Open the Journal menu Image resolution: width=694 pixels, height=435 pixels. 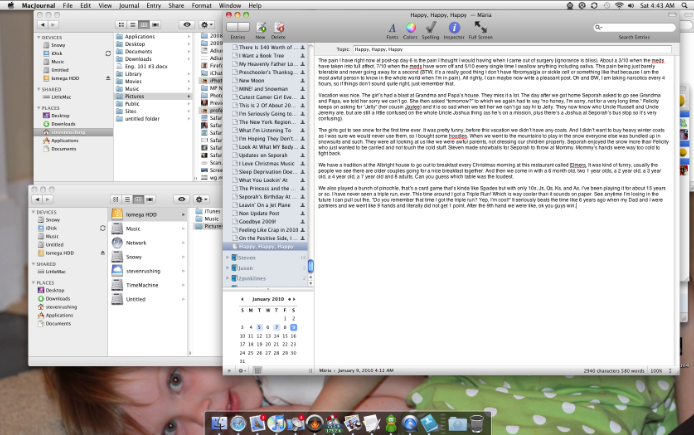(129, 5)
